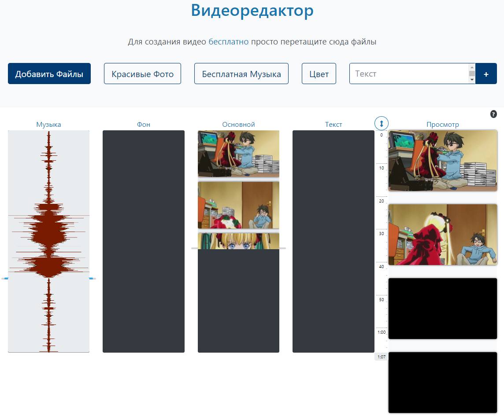Select the Просмотр column header
This screenshot has height=420, width=504.
point(443,125)
